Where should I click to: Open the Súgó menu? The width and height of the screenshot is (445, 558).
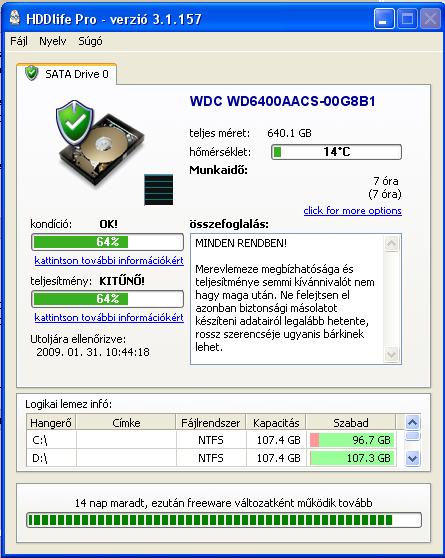(x=90, y=41)
